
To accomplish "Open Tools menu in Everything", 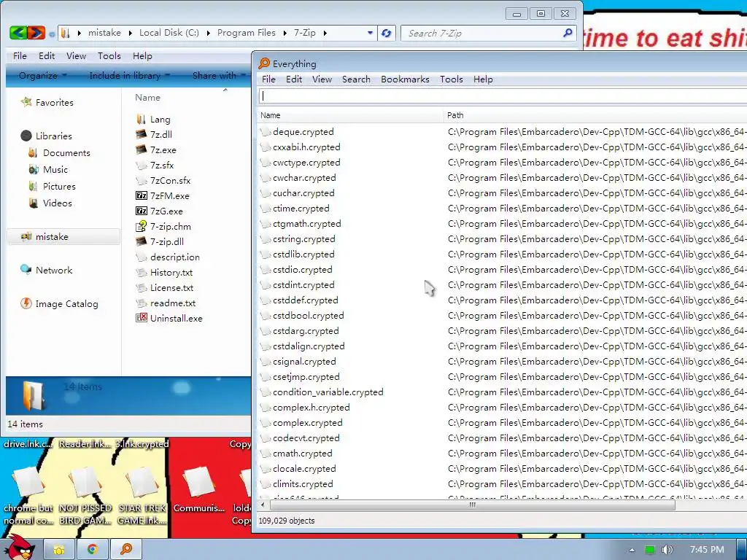I will click(451, 79).
